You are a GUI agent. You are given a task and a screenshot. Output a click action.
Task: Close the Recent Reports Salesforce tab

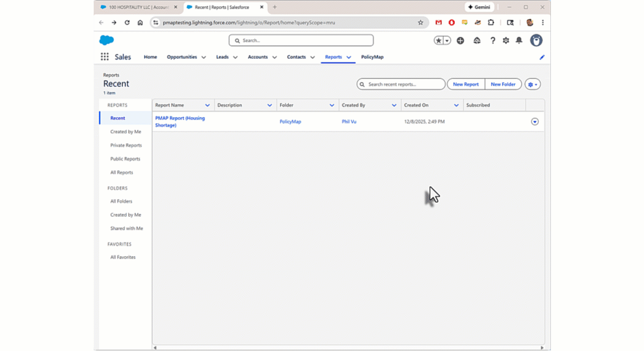point(261,7)
